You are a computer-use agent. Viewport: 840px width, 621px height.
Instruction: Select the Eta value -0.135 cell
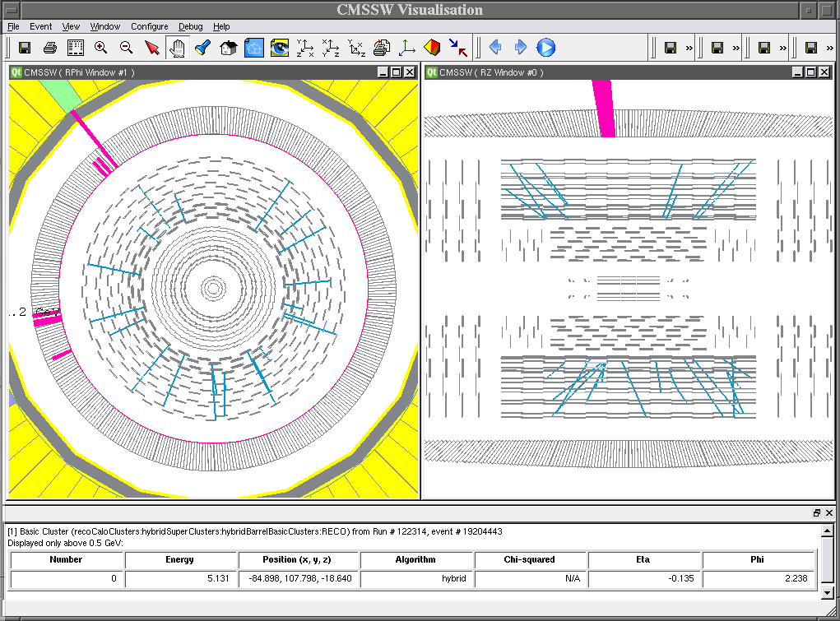644,579
